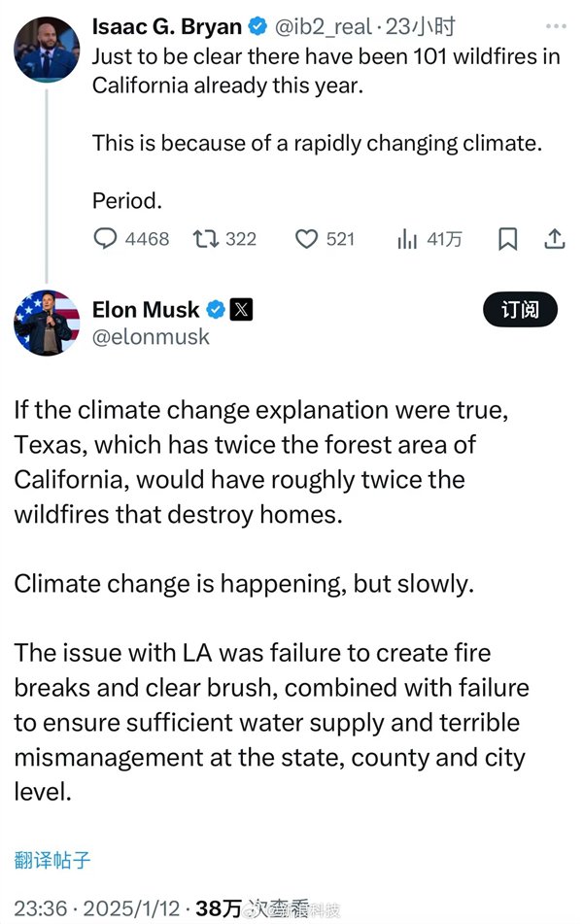Share Isaac G. Bryan's tweet
This screenshot has height=924, width=583.
(554, 238)
